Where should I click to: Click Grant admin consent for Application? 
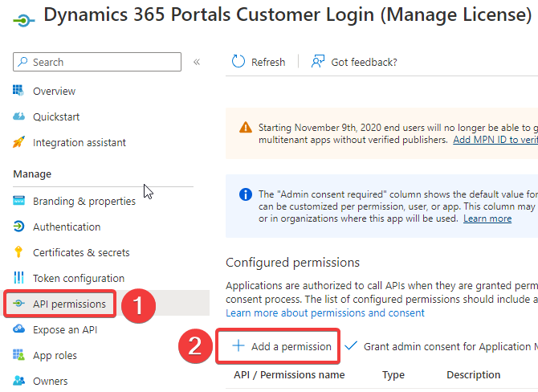[x=441, y=346]
